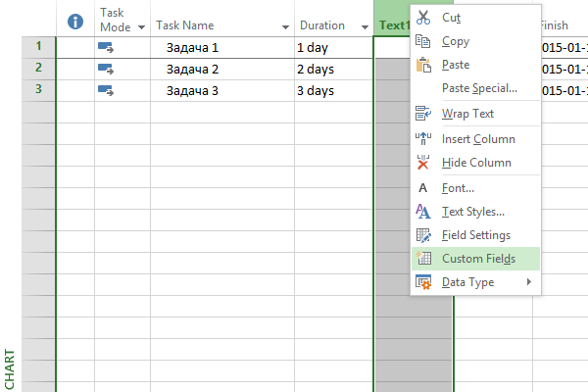Viewport: 588px width, 392px height.
Task: Click the Custom Fields icon
Action: coord(423,259)
